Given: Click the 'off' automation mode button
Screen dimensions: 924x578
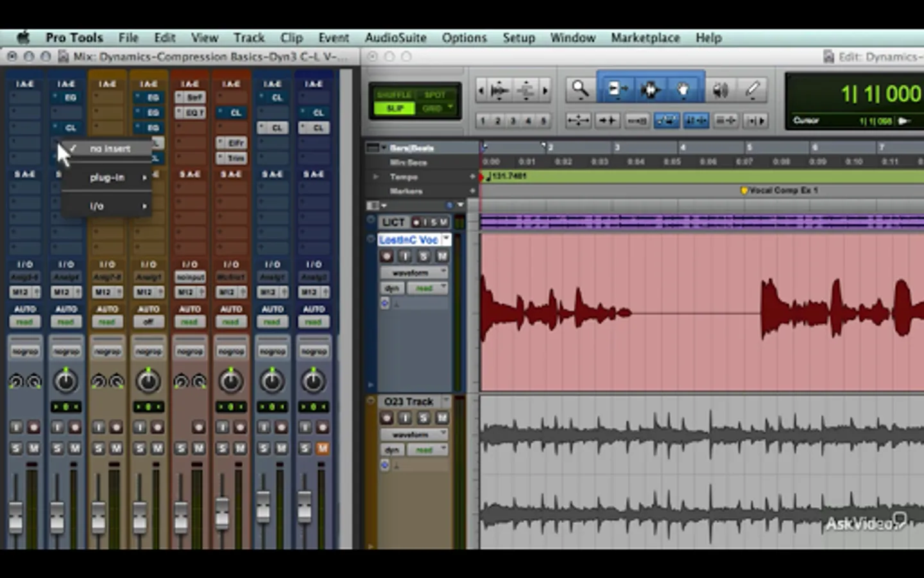Looking at the screenshot, I should point(148,322).
